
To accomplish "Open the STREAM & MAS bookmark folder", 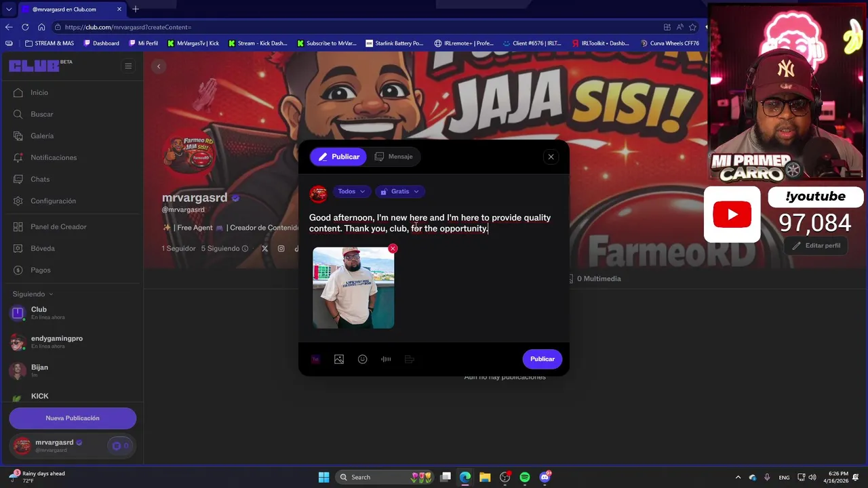I will pyautogui.click(x=50, y=43).
